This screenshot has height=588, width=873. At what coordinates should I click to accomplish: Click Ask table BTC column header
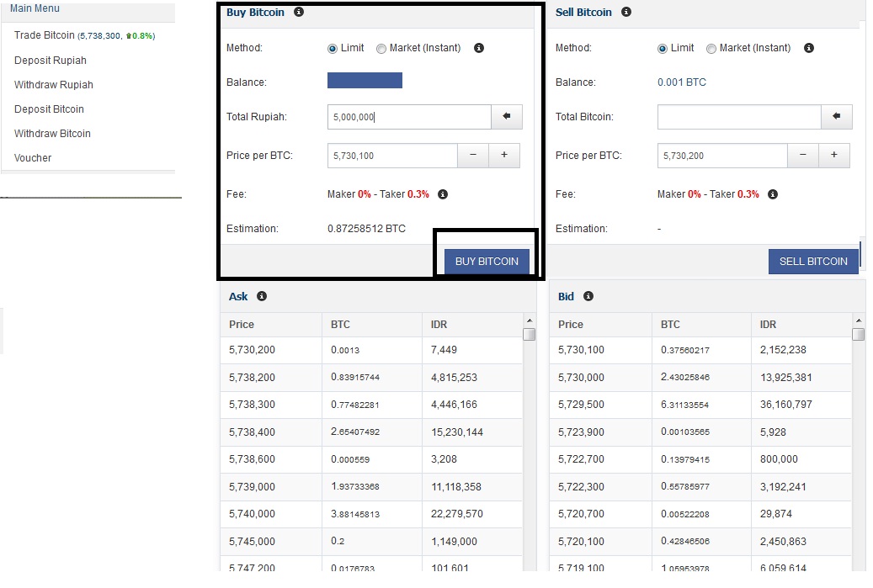340,325
